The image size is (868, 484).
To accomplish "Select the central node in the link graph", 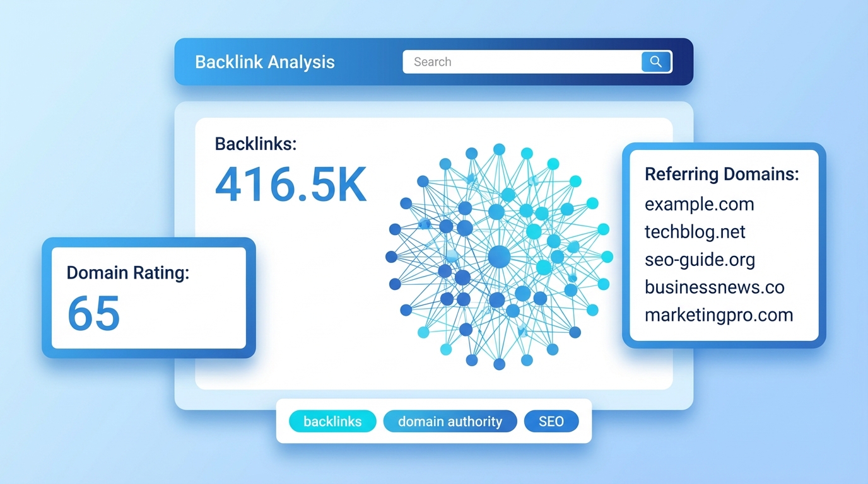I will tap(499, 256).
